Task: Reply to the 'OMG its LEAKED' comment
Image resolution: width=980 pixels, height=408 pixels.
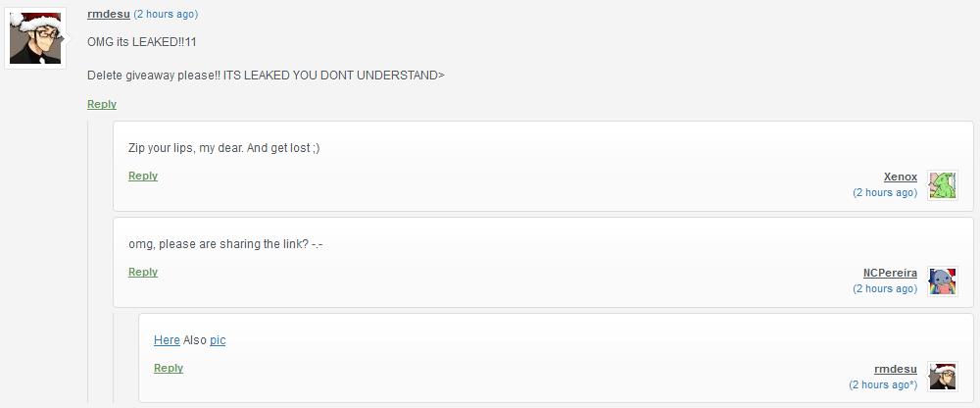Action: pyautogui.click(x=102, y=104)
